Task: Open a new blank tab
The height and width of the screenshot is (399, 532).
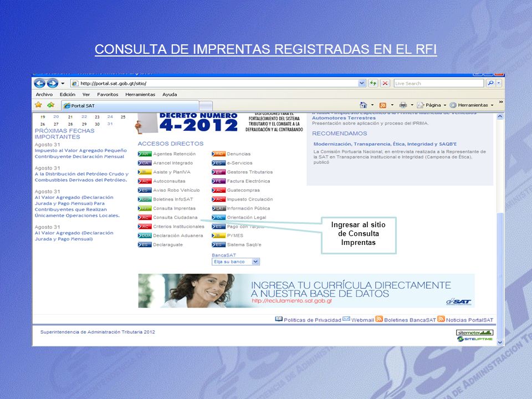Action: tap(206, 106)
